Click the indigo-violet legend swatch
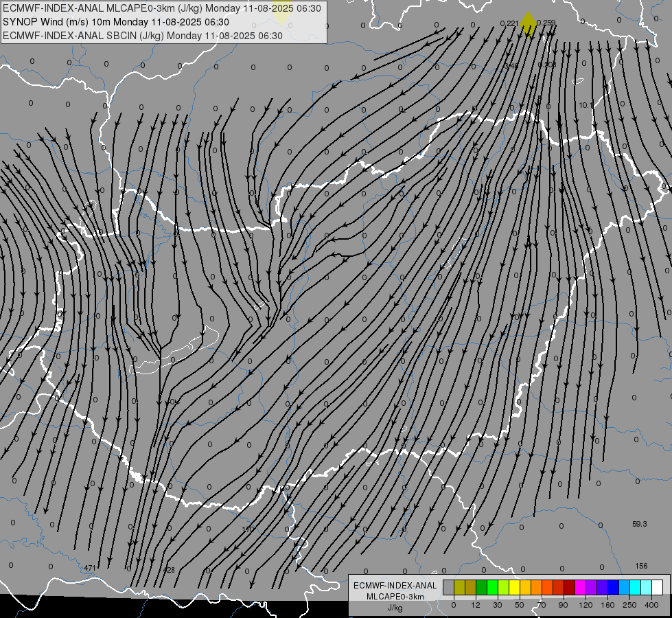 pos(603,587)
